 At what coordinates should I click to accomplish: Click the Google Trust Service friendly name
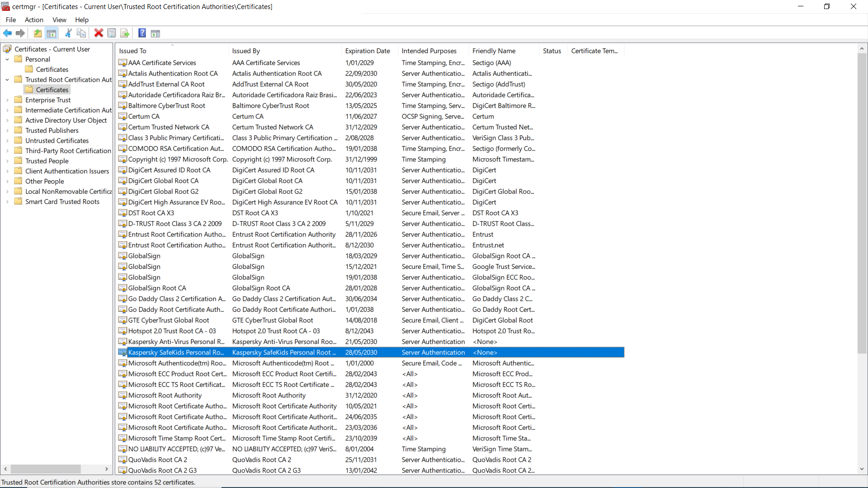tap(504, 267)
